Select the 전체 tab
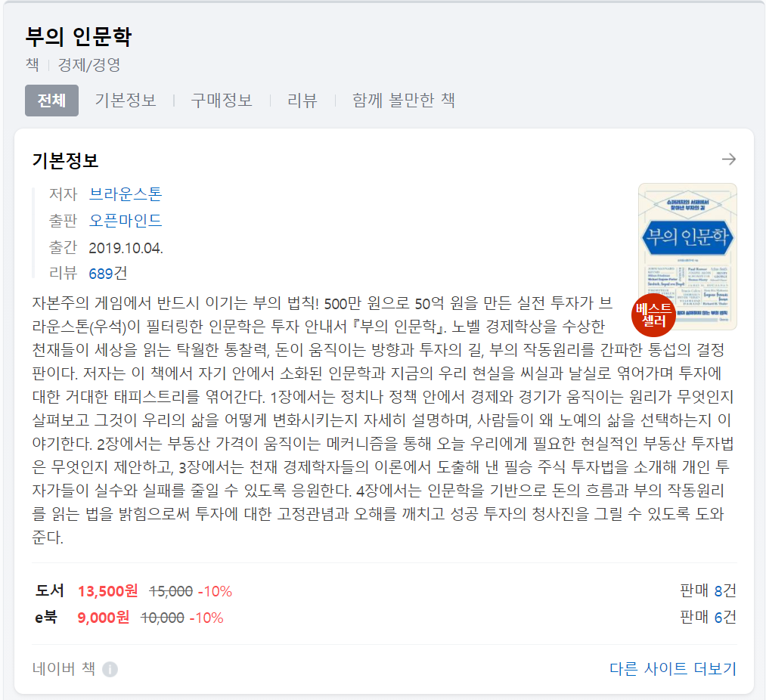Viewport: 766px width, 700px height. point(51,101)
